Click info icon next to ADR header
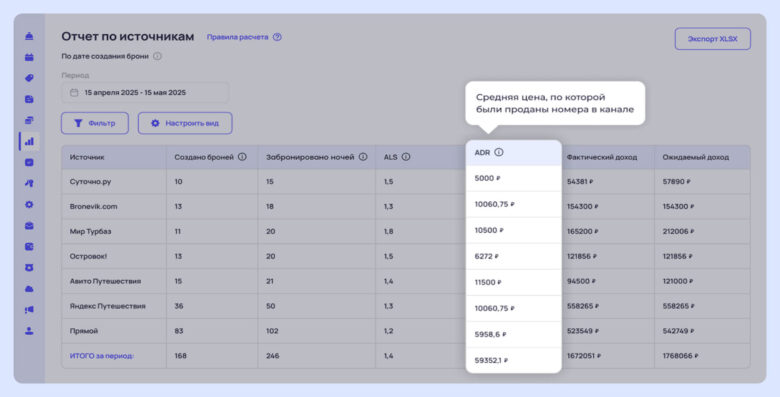Screen dimensions: 780x397 (x=499, y=152)
